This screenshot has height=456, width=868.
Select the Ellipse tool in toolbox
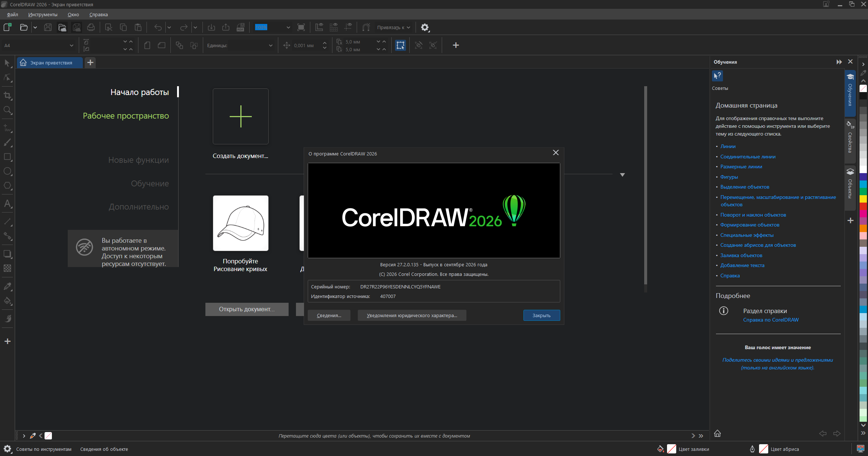pos(7,171)
